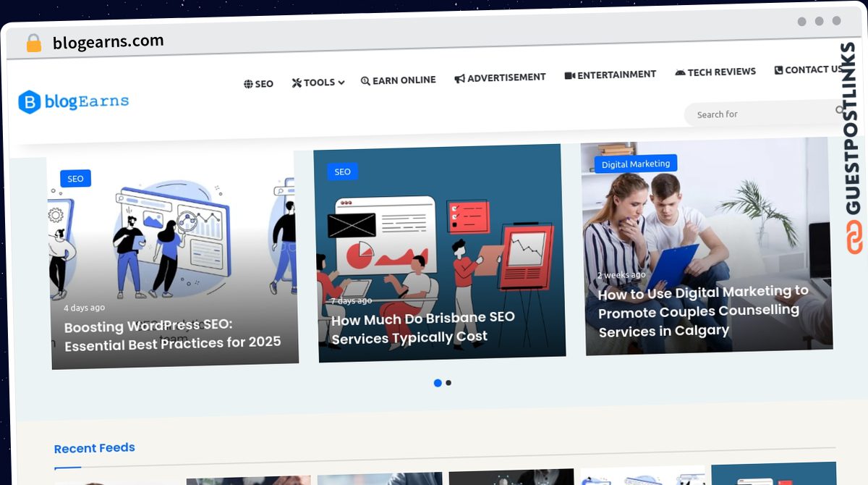The image size is (868, 485).
Task: Select SEO tag on Brisbane article
Action: (343, 172)
